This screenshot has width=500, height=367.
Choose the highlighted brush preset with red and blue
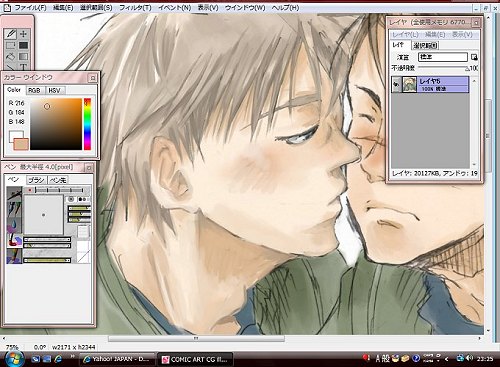coord(14,240)
